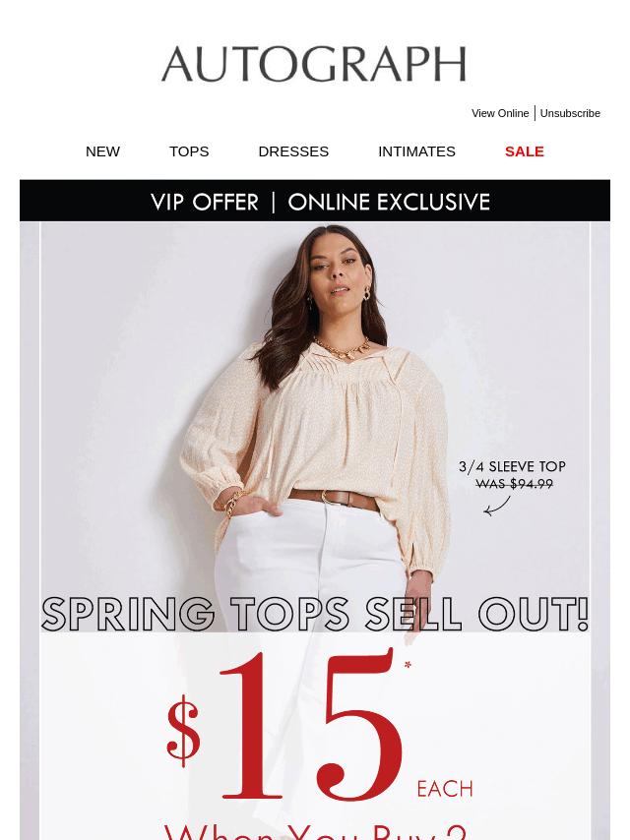Image resolution: width=630 pixels, height=840 pixels.
Task: Click the SPRING TOPS SELL OUT headline
Action: click(x=315, y=614)
